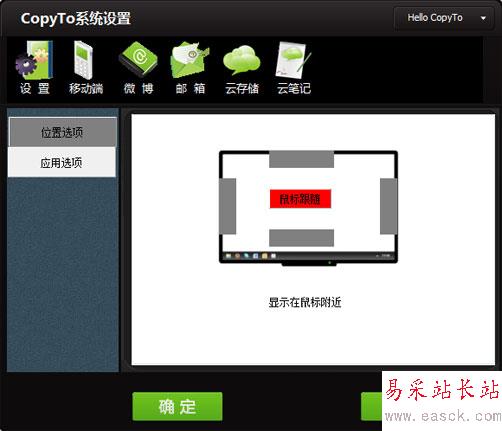Choose the bottom gray position block
This screenshot has width=502, height=431.
[x=302, y=238]
